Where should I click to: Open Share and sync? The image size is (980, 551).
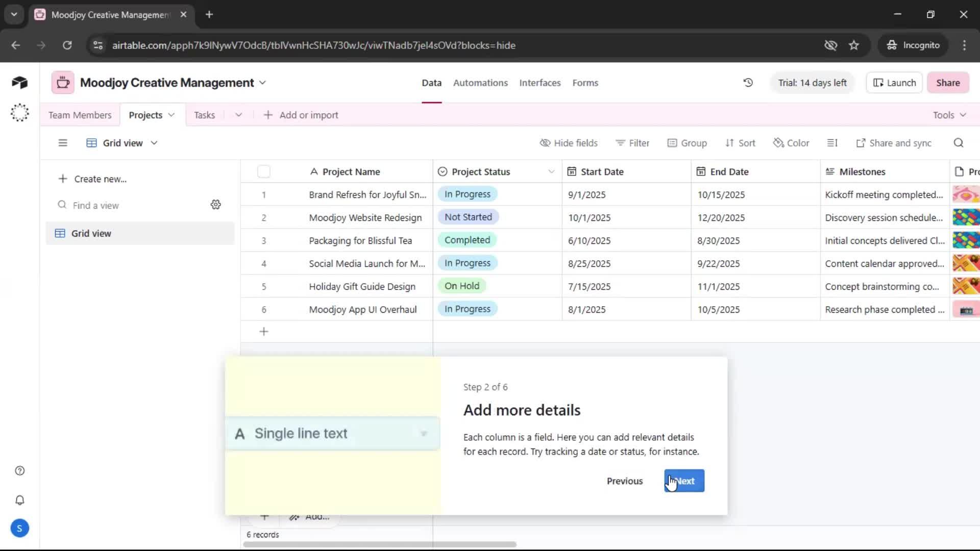[894, 143]
